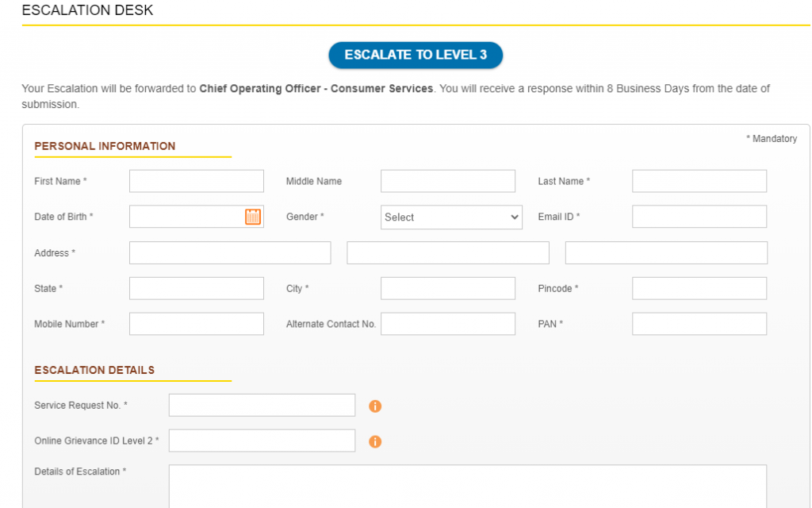Image resolution: width=812 pixels, height=508 pixels.
Task: Click the 'Gender *' label
Action: click(305, 217)
